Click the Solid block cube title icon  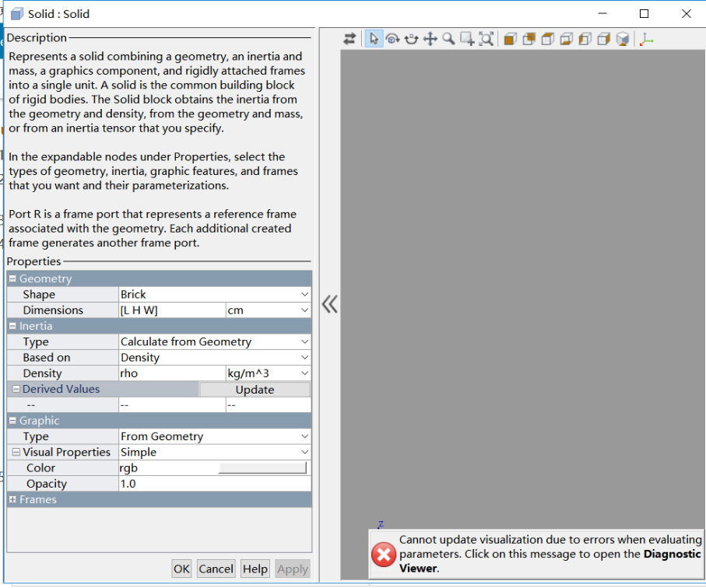click(16, 14)
